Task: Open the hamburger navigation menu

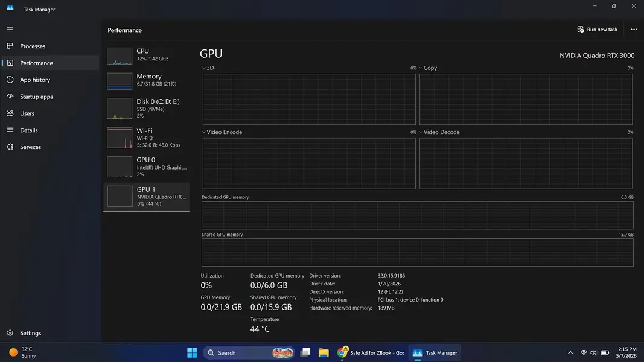Action: pos(10,29)
